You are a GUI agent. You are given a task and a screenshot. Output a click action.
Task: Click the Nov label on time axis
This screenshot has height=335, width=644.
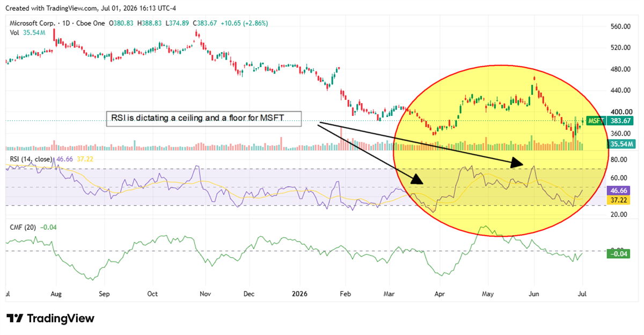[x=205, y=294]
